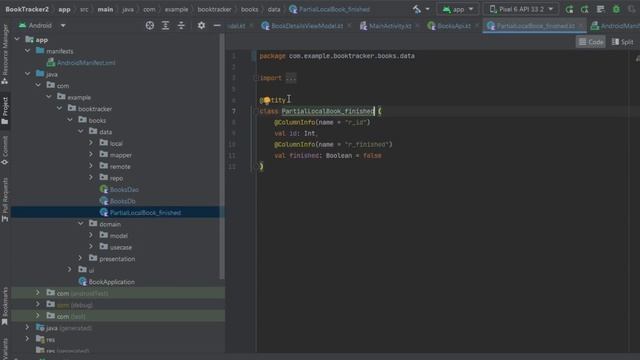
Task: Expand the java (generated) folder
Action: point(28,328)
